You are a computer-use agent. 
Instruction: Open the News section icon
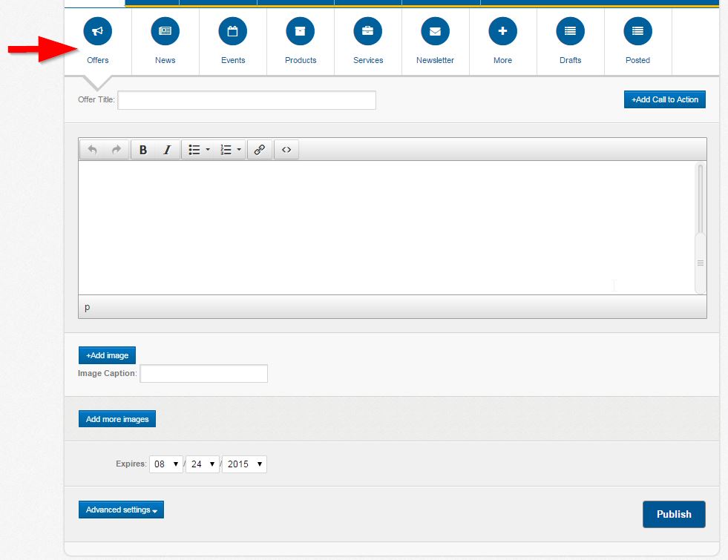pos(165,31)
